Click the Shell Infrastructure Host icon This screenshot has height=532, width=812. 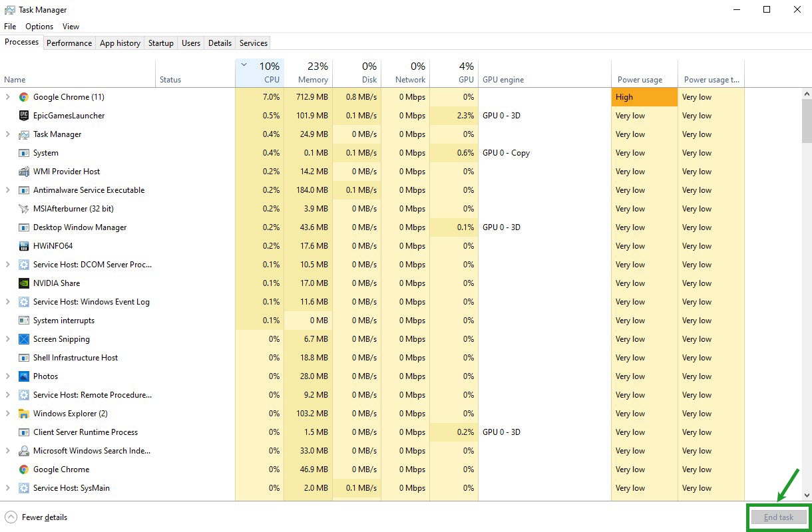coord(24,358)
